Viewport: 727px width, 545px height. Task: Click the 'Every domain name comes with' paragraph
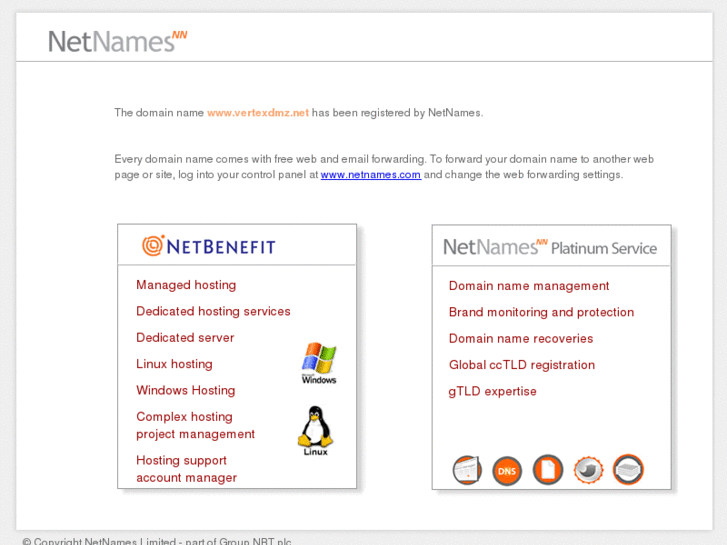pyautogui.click(x=384, y=167)
